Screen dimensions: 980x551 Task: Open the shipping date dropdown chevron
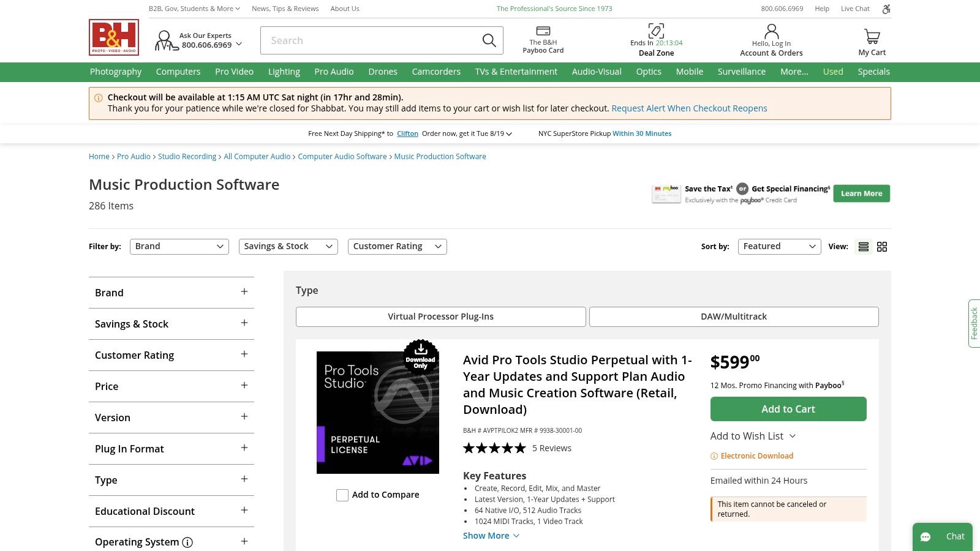pos(509,133)
